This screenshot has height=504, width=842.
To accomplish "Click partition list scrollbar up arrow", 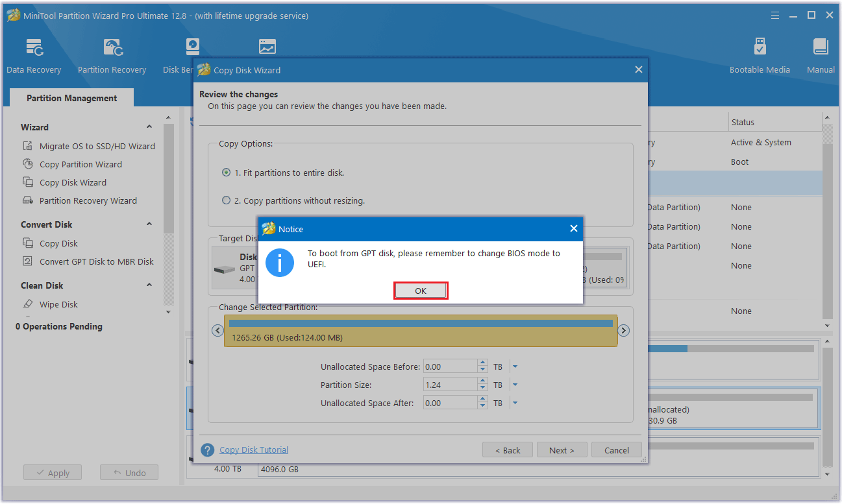I will click(x=828, y=118).
